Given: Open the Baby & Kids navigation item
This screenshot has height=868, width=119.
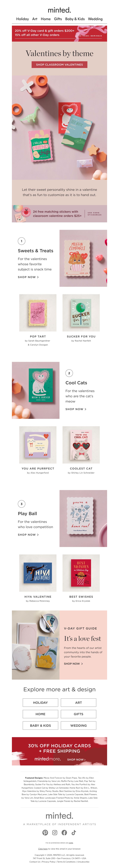Looking at the screenshot, I should (75, 19).
